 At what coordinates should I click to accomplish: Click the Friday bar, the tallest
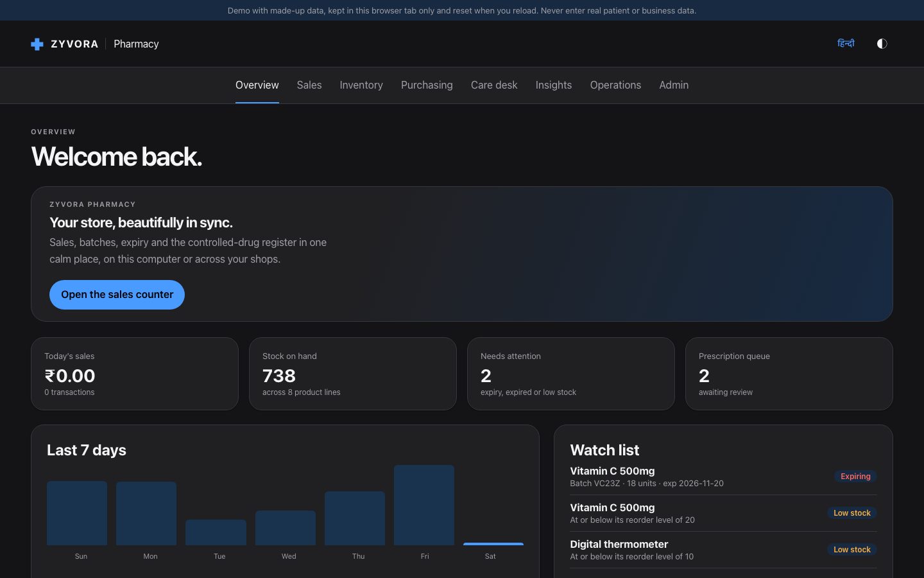coord(424,505)
